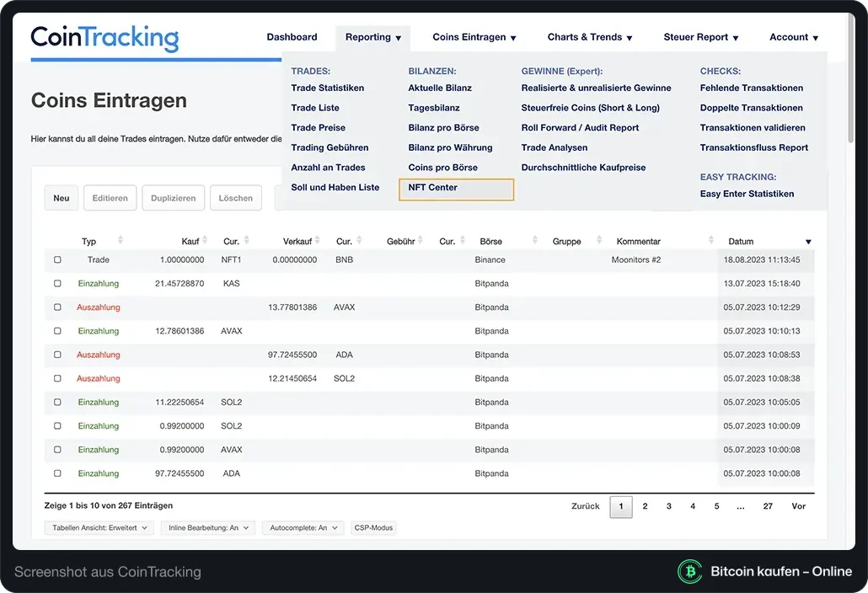Select Realisierte & unrealisierte Gewinne

596,88
